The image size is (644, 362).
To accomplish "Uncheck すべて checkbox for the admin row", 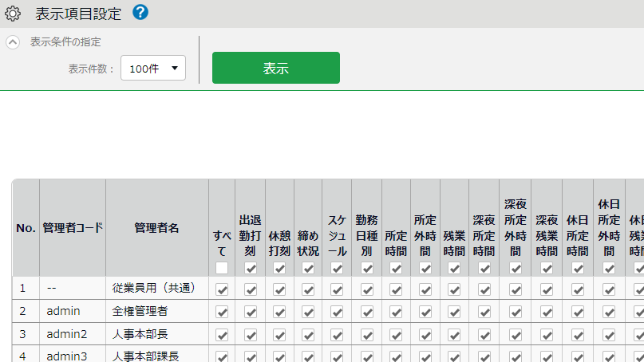I will coord(222,313).
